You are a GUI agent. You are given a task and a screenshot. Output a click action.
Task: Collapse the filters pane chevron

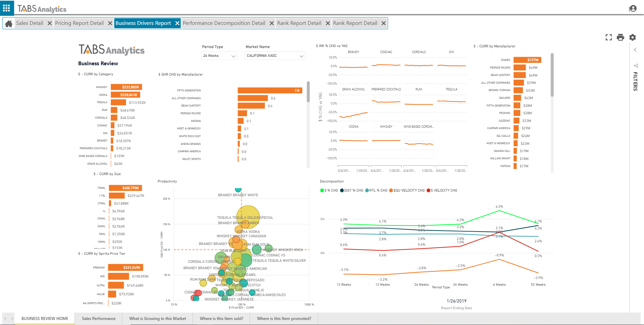(635, 50)
